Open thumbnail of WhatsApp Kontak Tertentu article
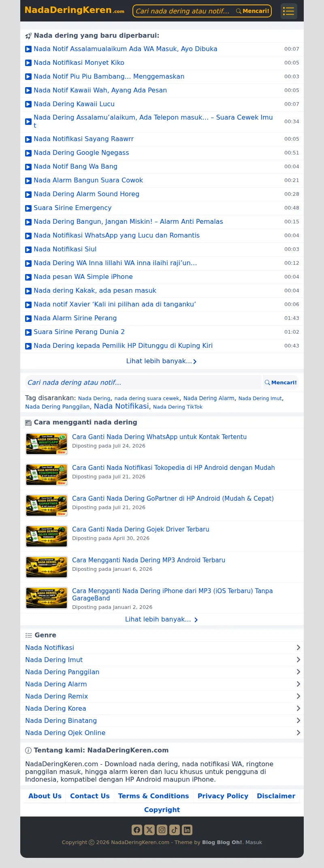324x868 pixels. point(47,444)
